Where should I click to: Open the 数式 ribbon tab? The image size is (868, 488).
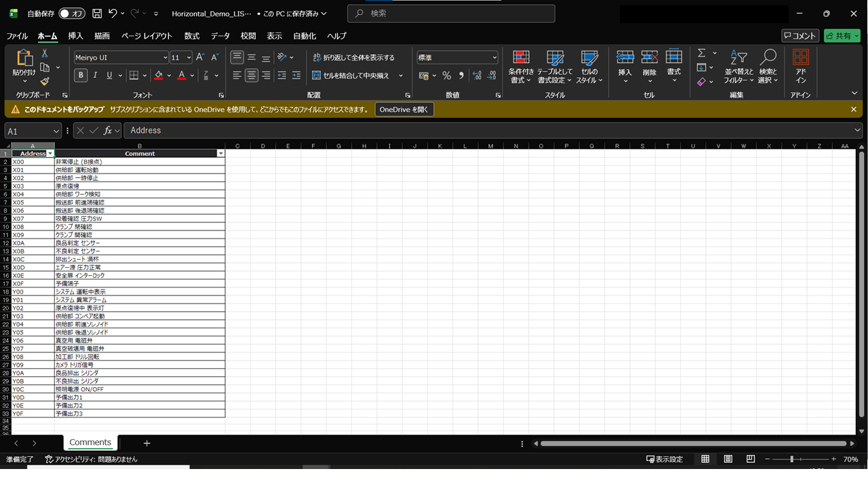(x=192, y=36)
